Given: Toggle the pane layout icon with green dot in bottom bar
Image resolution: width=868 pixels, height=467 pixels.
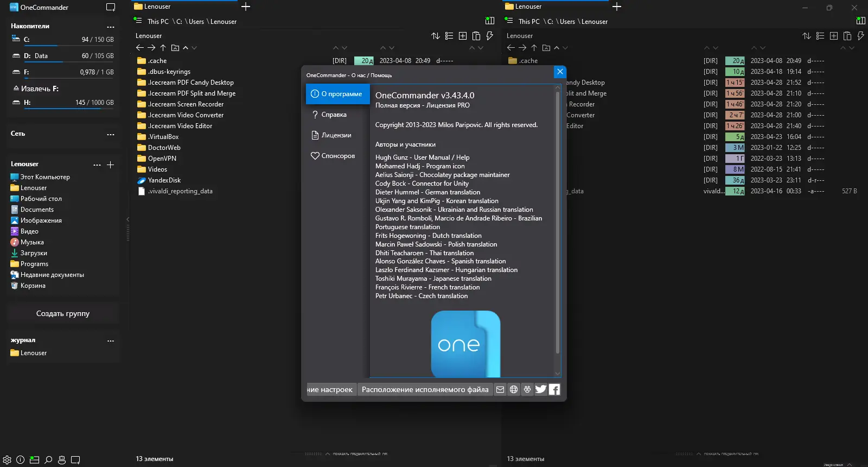Looking at the screenshot, I should pos(34,460).
